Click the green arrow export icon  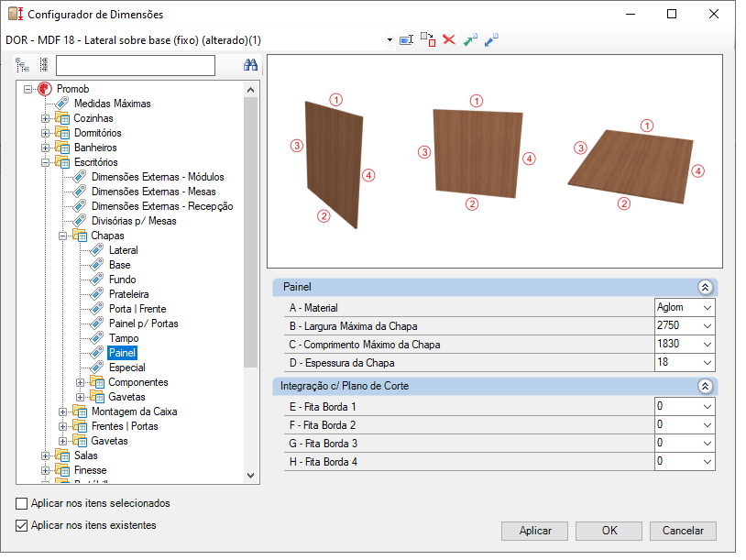tap(470, 40)
